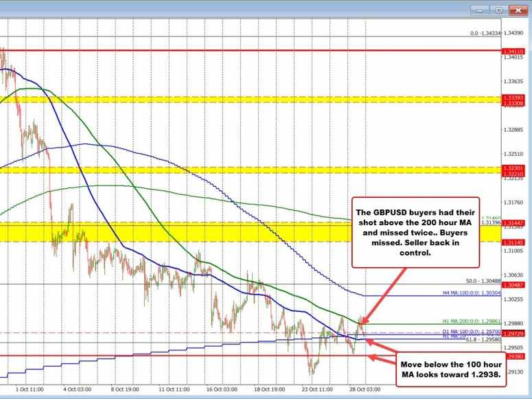The height and width of the screenshot is (399, 532).
Task: Select the 'Move below the 100 hour MA' note
Action: pos(451,369)
